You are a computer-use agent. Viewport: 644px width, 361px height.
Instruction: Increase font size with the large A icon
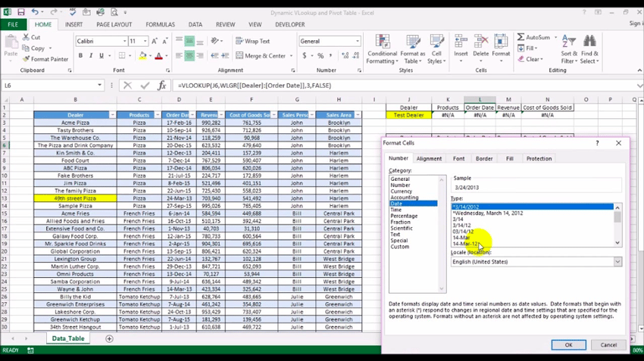point(155,41)
